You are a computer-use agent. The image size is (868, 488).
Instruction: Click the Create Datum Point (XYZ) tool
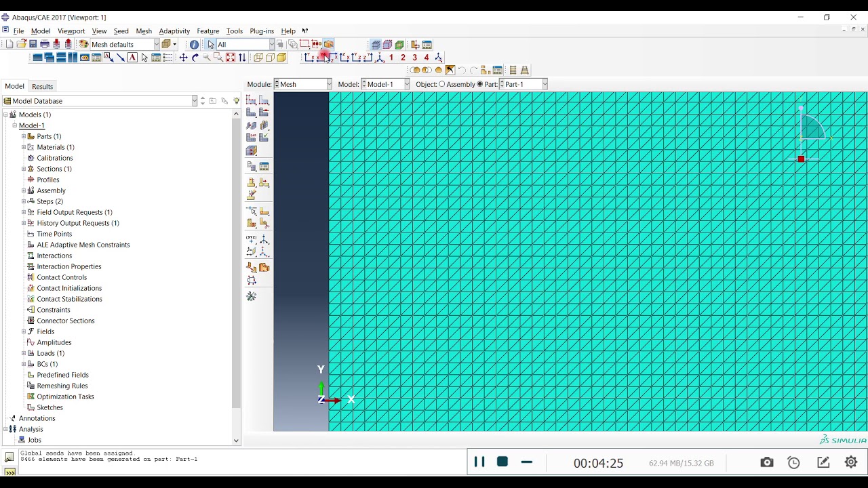click(x=252, y=240)
